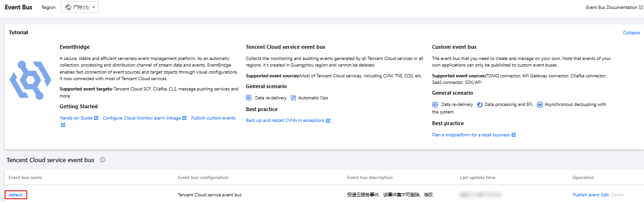Viewport: 644px width, 202px height.
Task: Click Publish event for default bus
Action: (x=586, y=195)
